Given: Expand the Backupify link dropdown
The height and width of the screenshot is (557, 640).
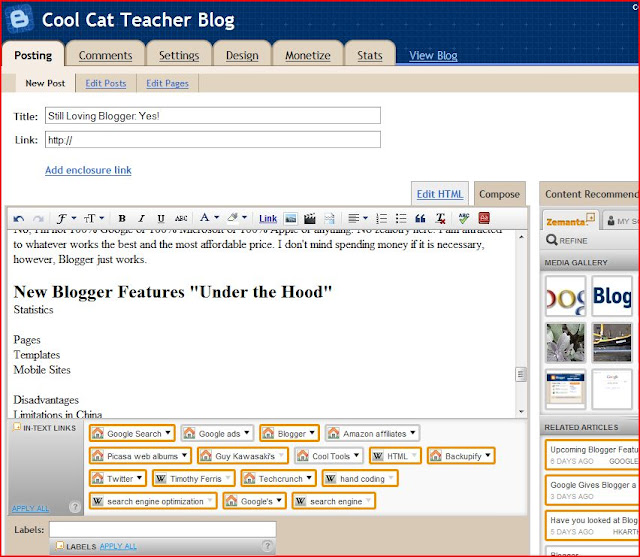Looking at the screenshot, I should coord(488,455).
